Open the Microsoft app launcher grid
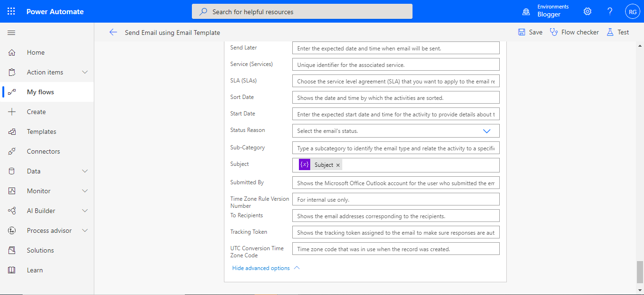The width and height of the screenshot is (644, 295). [x=11, y=11]
